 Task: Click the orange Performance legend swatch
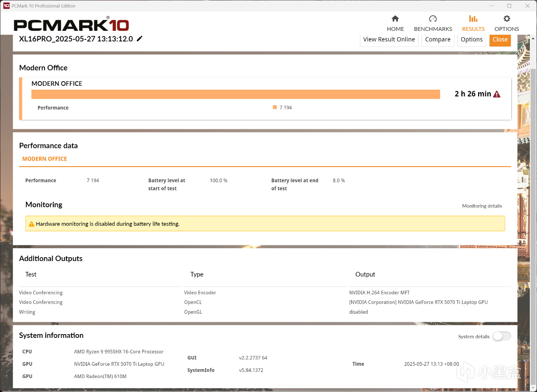pyautogui.click(x=275, y=107)
